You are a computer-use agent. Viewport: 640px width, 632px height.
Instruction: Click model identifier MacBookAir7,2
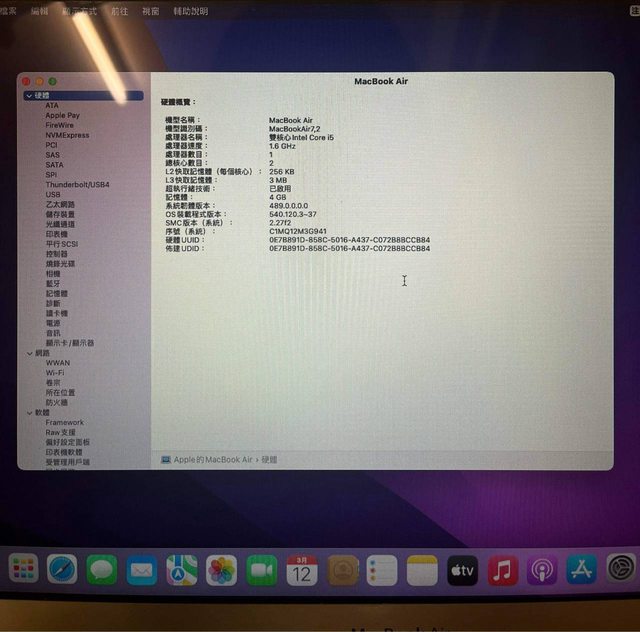(x=294, y=129)
